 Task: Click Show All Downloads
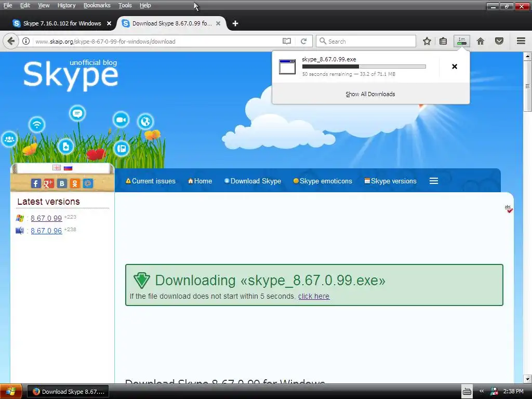370,94
